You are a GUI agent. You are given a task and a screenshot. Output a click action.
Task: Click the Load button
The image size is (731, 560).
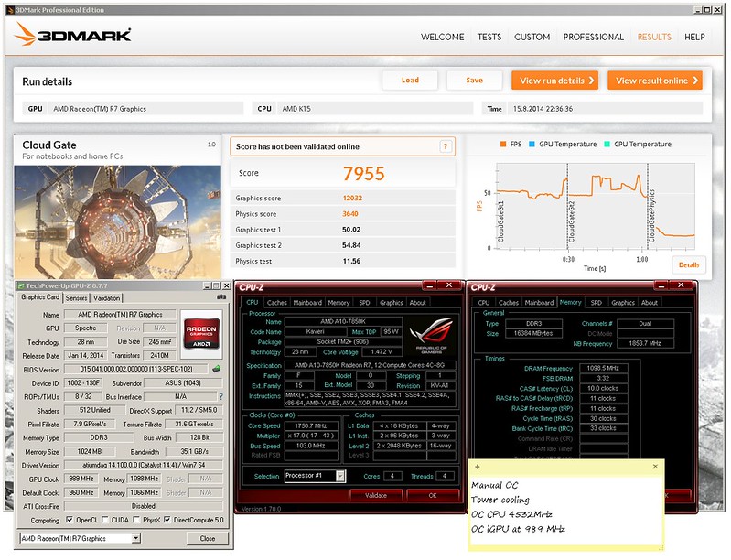point(410,81)
